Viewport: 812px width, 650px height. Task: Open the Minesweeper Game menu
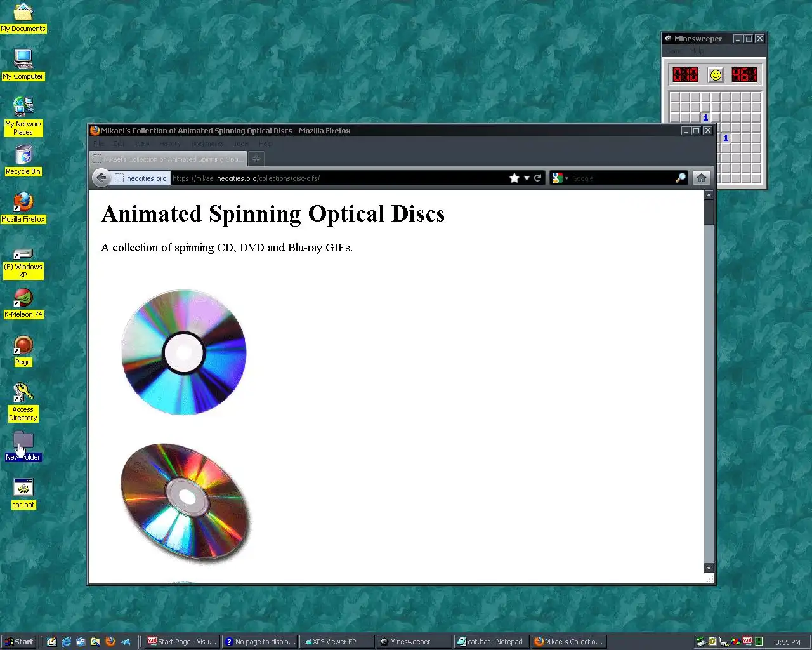(x=674, y=51)
